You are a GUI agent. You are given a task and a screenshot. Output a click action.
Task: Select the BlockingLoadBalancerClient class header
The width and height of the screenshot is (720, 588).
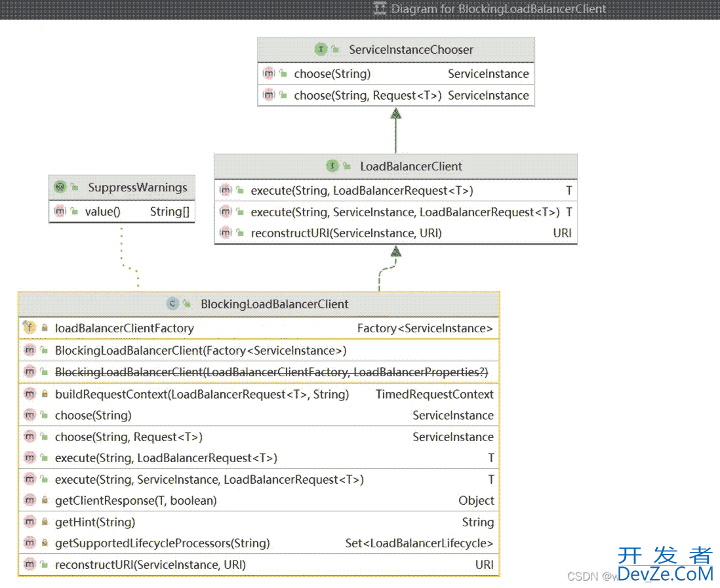[x=258, y=304]
